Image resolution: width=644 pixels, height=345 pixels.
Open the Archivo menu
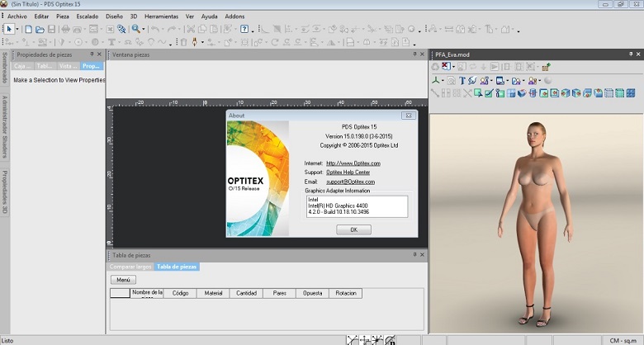coord(17,17)
